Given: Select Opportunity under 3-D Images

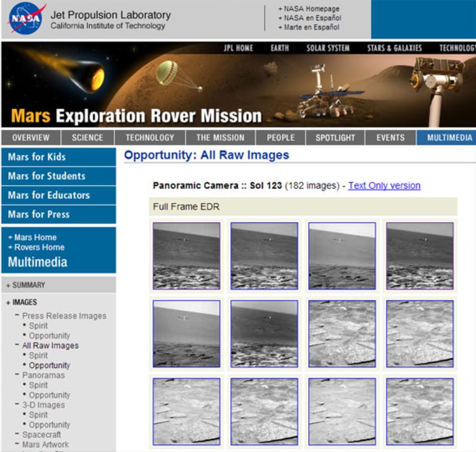Looking at the screenshot, I should [49, 425].
